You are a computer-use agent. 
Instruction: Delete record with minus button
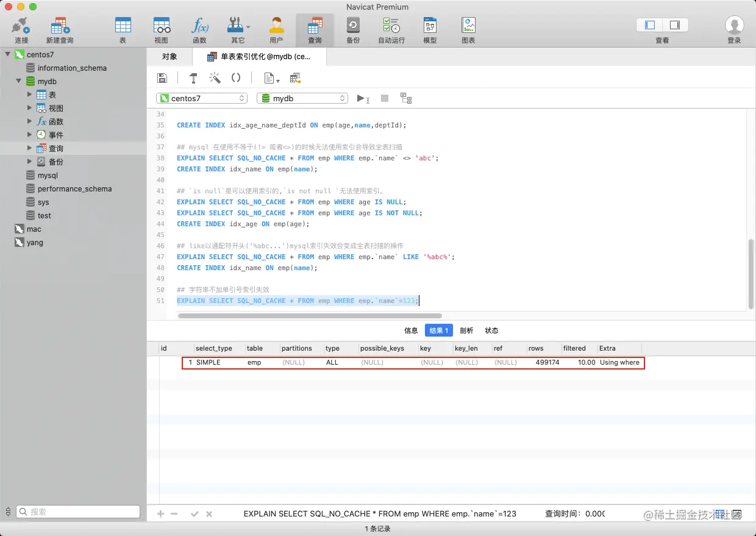click(174, 514)
